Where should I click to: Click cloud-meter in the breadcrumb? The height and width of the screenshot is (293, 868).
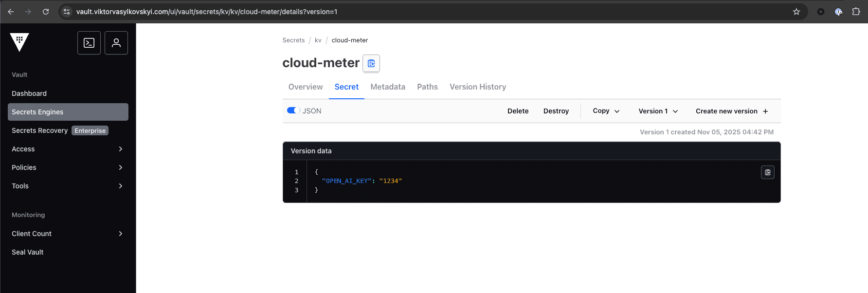(350, 40)
